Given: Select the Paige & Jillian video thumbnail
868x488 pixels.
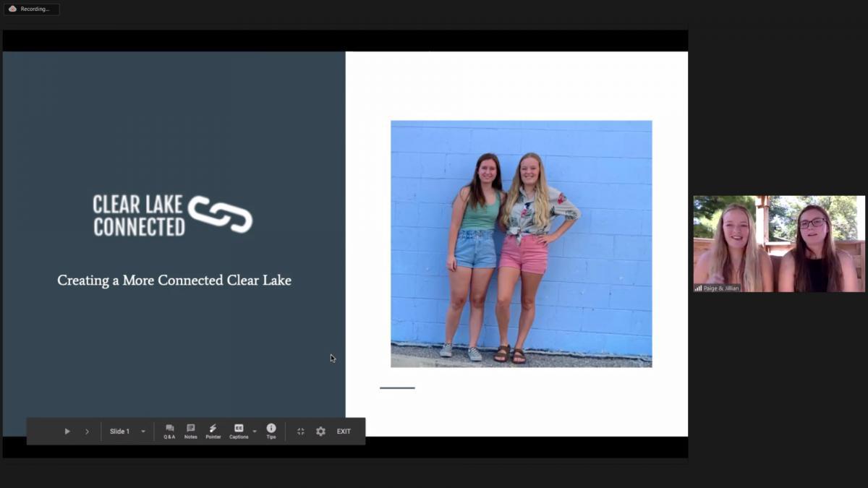Looking at the screenshot, I should [779, 244].
